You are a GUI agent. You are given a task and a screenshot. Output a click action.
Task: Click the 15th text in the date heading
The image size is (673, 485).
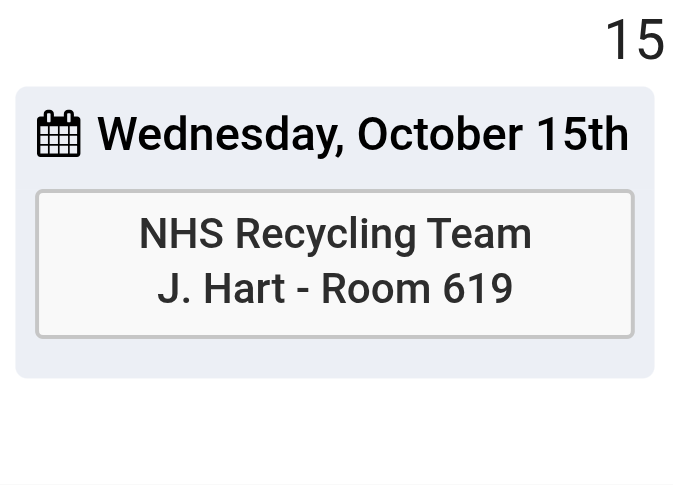click(582, 135)
